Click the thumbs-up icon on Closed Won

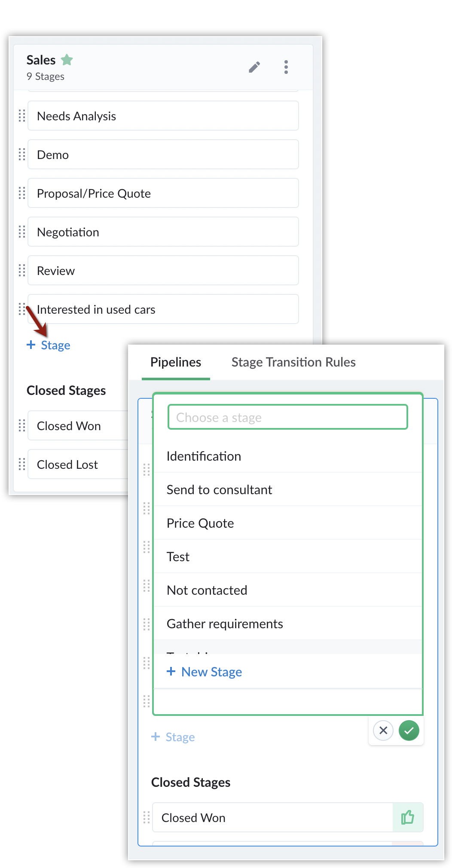[407, 817]
